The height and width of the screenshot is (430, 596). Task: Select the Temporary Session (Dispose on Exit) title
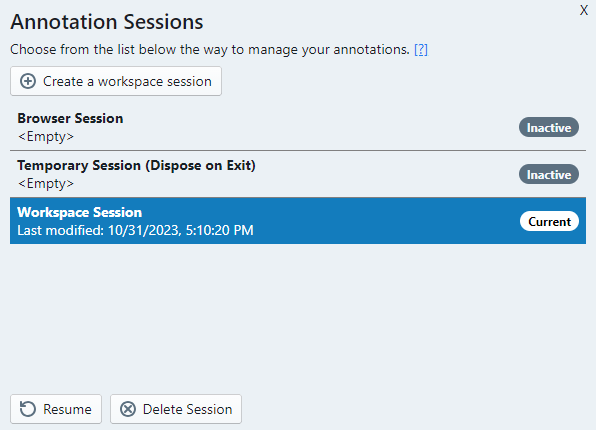pyautogui.click(x=136, y=165)
